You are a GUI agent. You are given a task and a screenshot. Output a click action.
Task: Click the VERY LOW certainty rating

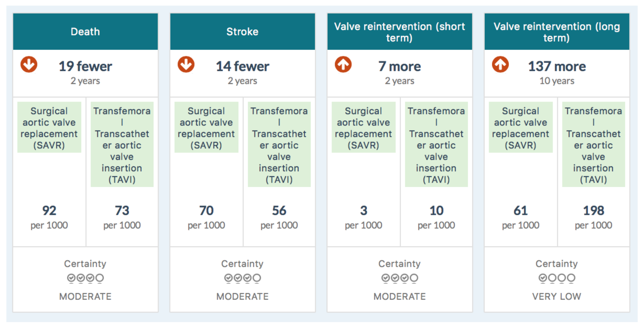coord(557,297)
